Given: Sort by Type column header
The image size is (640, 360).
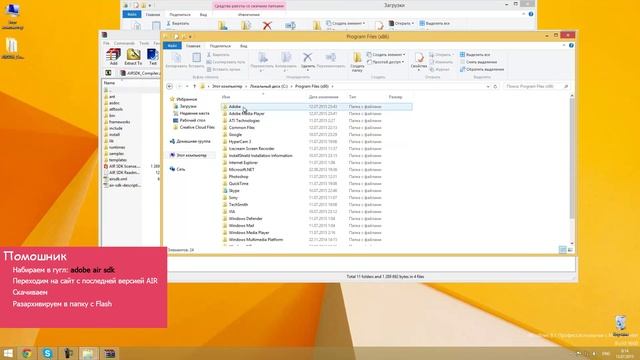Looking at the screenshot, I should pyautogui.click(x=352, y=97).
